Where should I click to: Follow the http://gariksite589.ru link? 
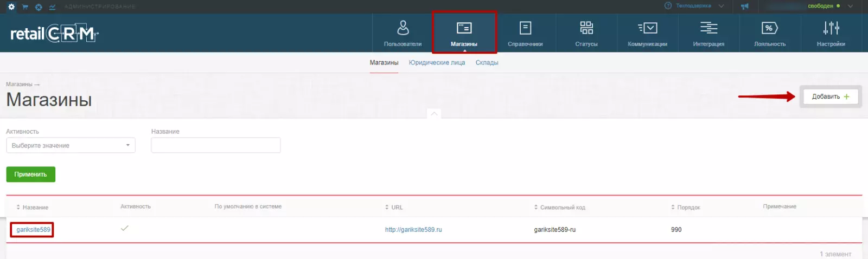click(x=413, y=230)
